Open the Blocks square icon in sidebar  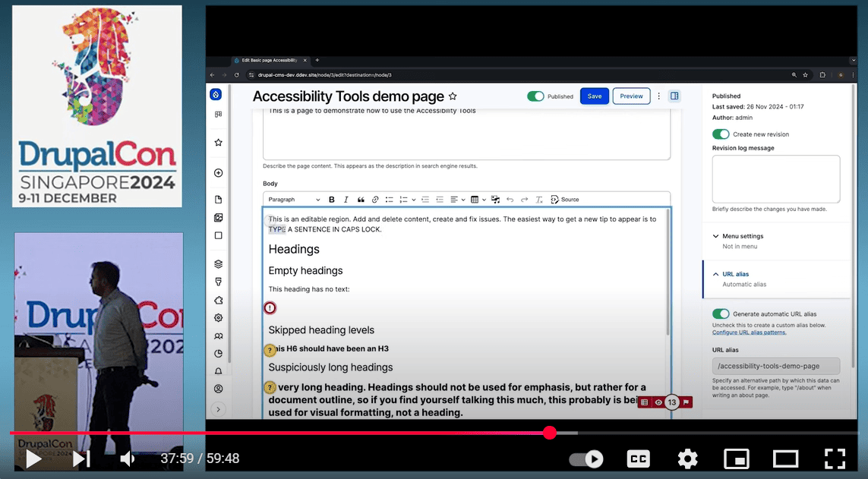[218, 235]
